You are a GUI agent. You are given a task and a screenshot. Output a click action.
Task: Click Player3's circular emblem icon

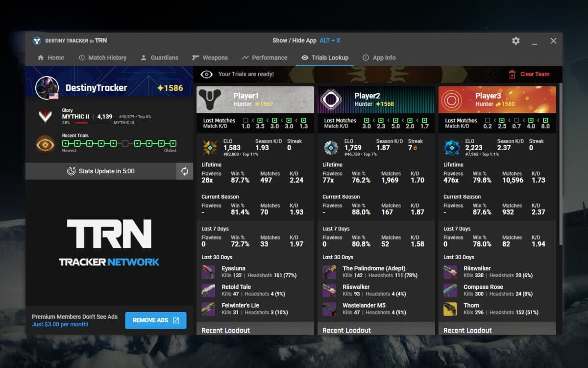[451, 100]
